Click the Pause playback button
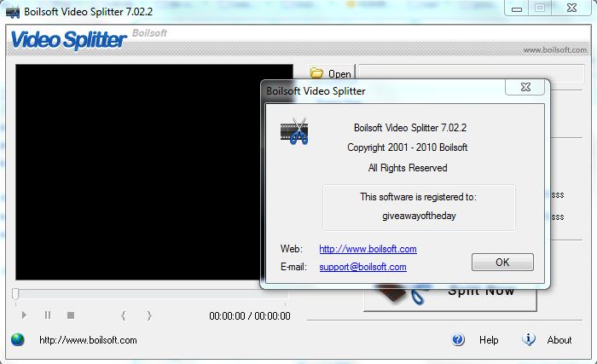Viewport: 597px width, 364px height. (48, 315)
